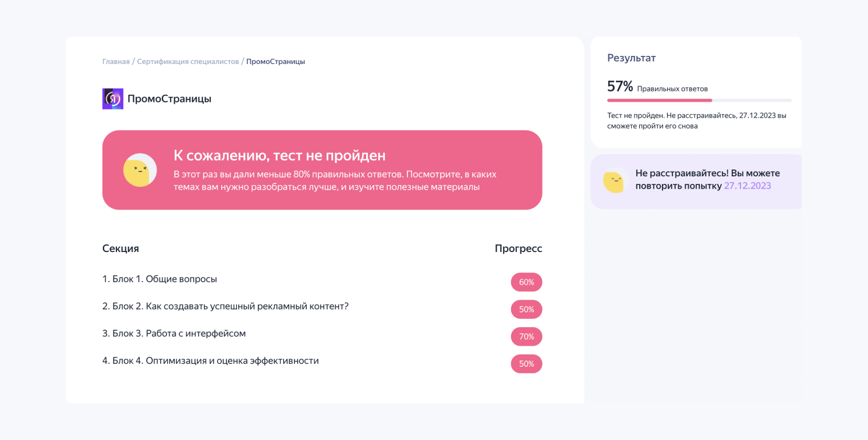The height and width of the screenshot is (440, 868).
Task: Click the sad face icon in pink banner
Action: pos(140,170)
